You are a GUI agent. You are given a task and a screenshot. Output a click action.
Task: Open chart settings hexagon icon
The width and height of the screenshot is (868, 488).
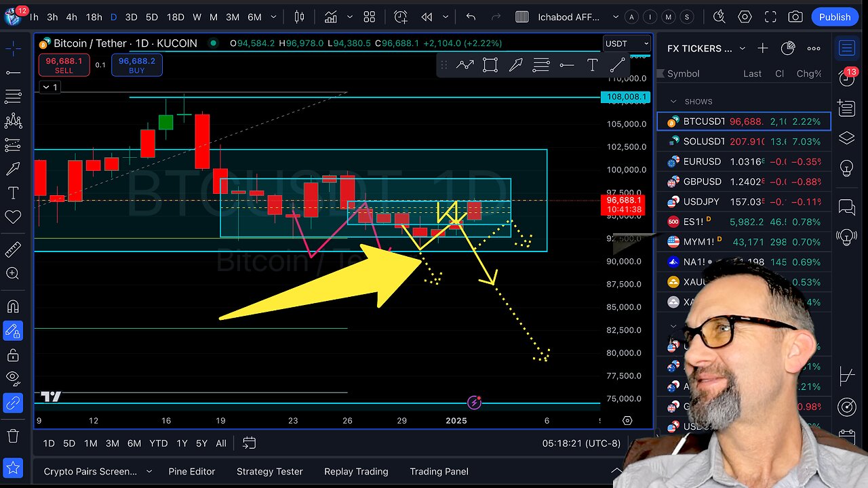(745, 17)
